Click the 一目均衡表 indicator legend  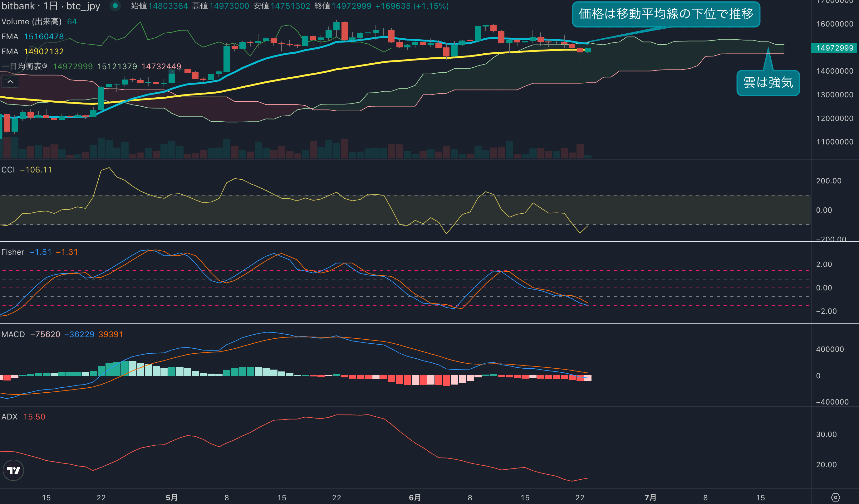point(24,66)
